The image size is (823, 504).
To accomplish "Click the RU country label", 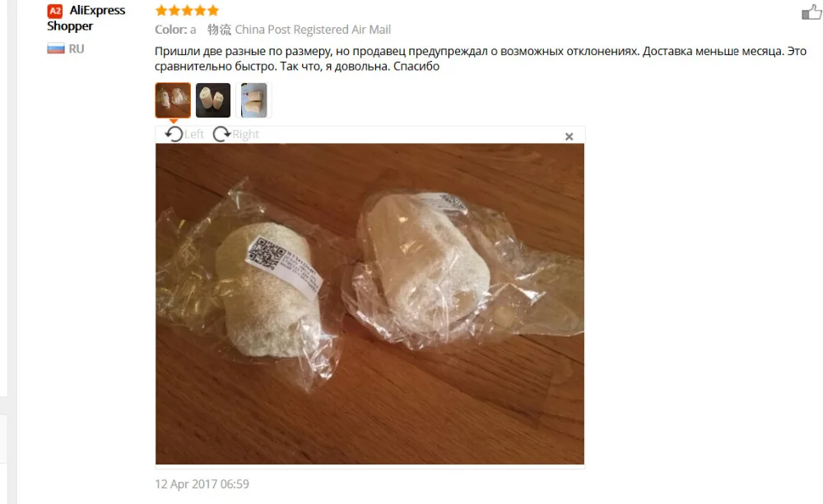I will pos(76,49).
